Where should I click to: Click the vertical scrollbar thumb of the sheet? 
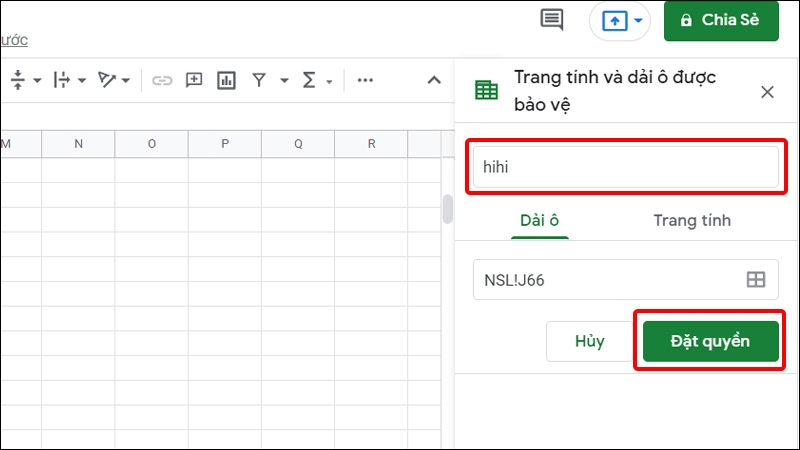tap(447, 209)
